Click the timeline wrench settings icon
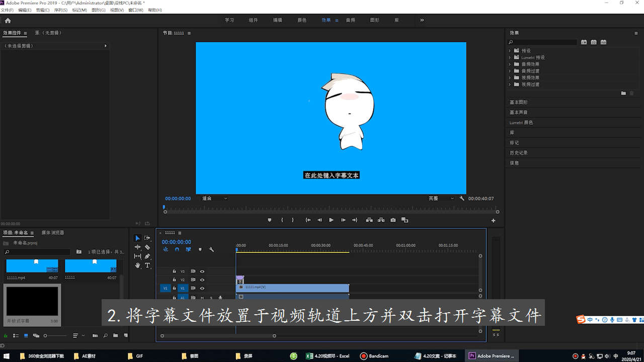Screen dimensions: 644x362 (211, 249)
